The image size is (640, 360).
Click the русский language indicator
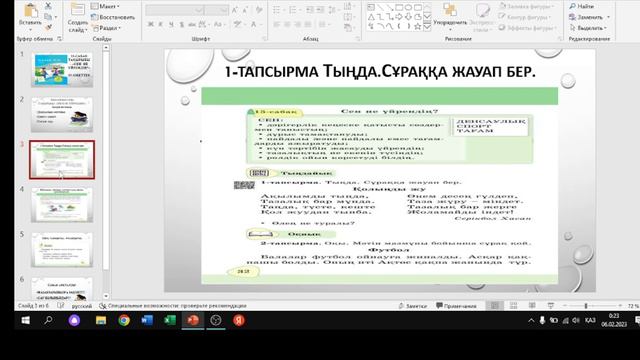point(82,306)
